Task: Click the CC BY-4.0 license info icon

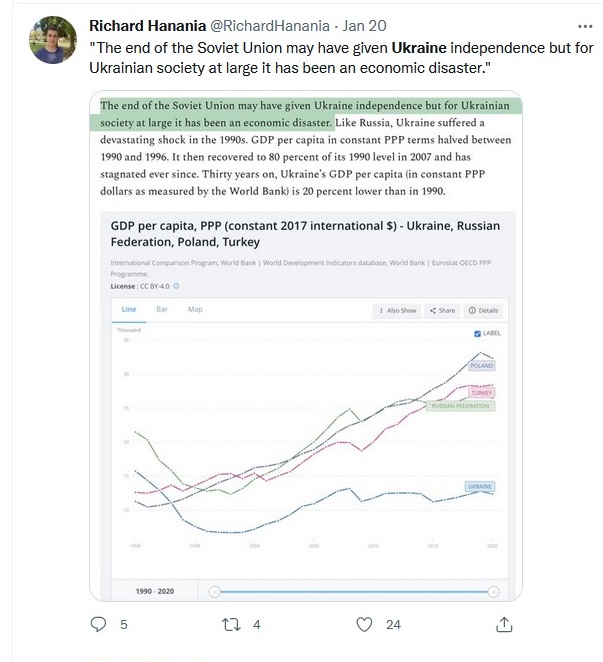Action: click(176, 286)
